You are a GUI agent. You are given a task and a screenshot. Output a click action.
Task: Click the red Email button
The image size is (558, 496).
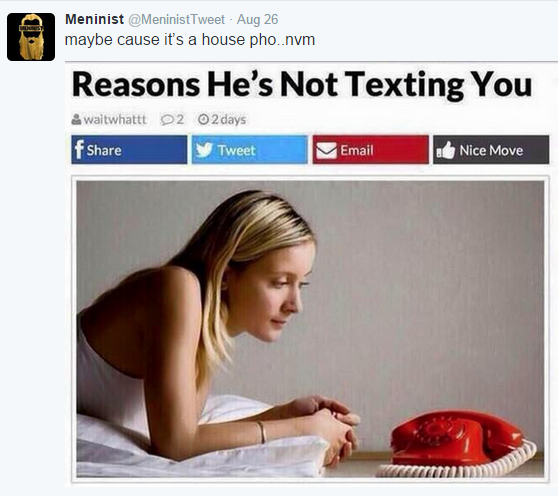coord(370,150)
